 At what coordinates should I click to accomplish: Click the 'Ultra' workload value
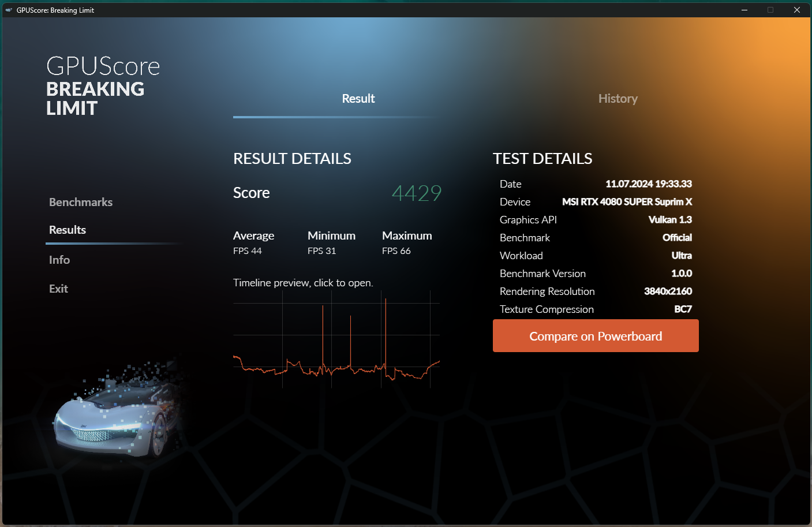(682, 256)
